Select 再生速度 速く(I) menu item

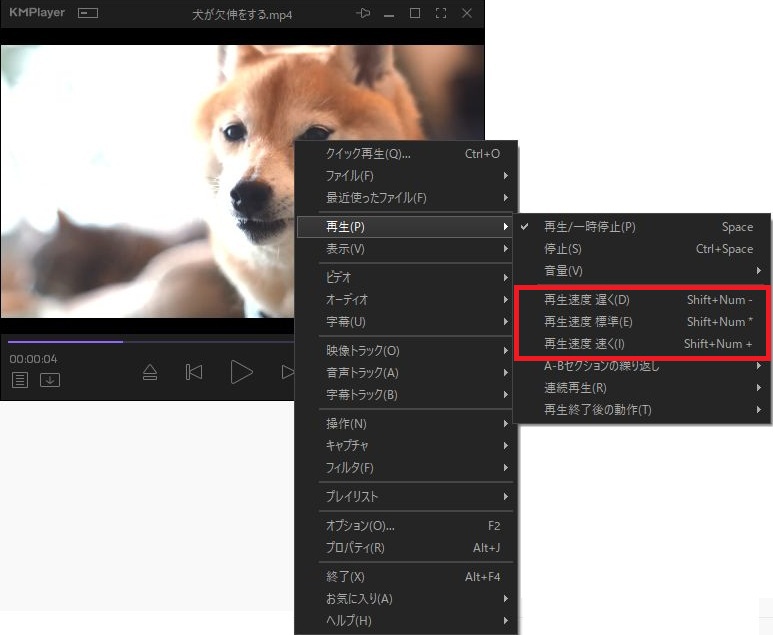click(584, 345)
